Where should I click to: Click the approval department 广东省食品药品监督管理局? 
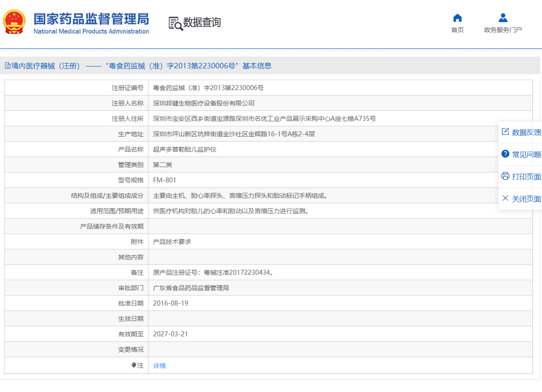pos(191,288)
